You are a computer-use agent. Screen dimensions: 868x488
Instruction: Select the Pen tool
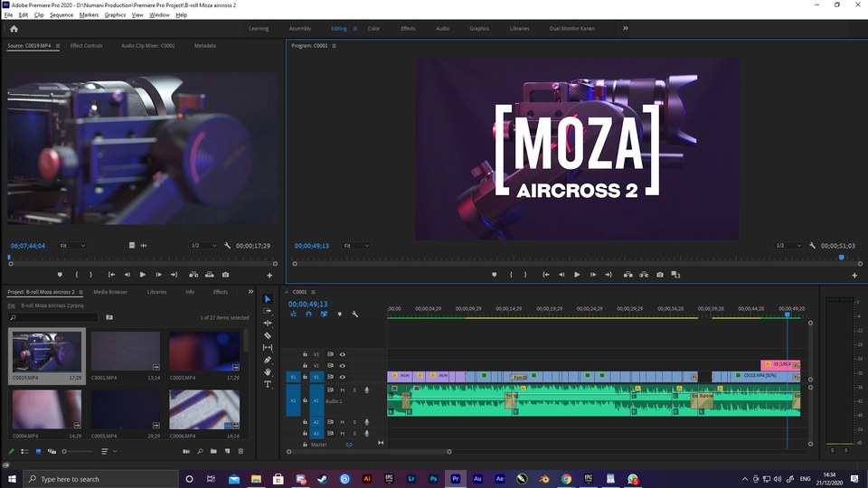click(268, 360)
